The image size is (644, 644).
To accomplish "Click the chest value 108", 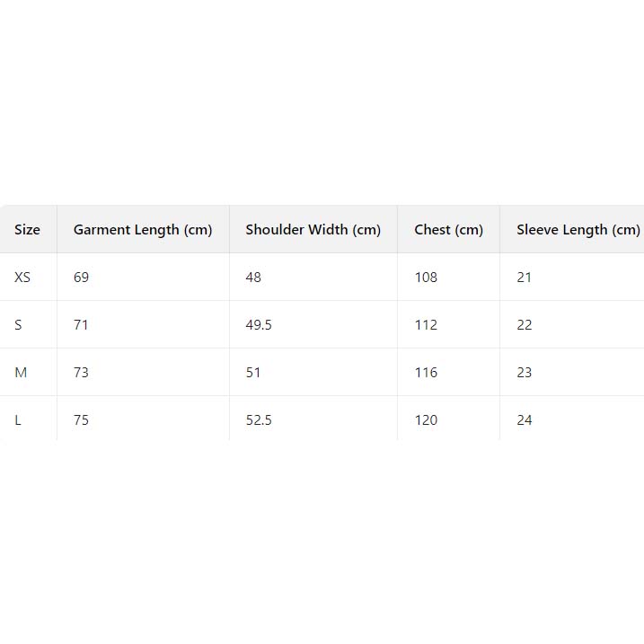I will (426, 278).
